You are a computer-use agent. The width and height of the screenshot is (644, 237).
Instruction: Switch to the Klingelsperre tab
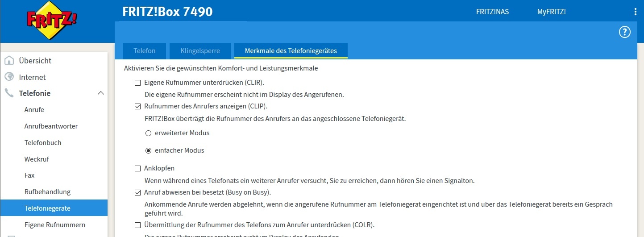tap(200, 51)
